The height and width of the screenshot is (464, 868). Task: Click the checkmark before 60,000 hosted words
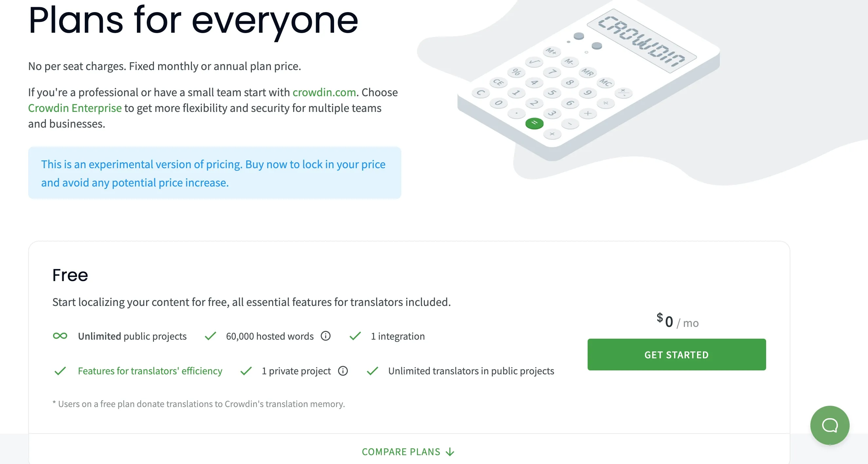pyautogui.click(x=210, y=336)
